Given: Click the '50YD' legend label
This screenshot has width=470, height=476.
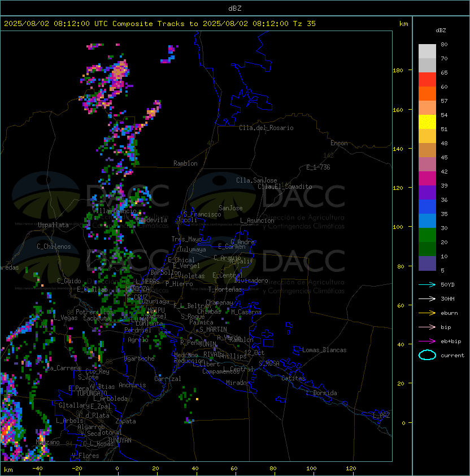Looking at the screenshot, I should (447, 285).
